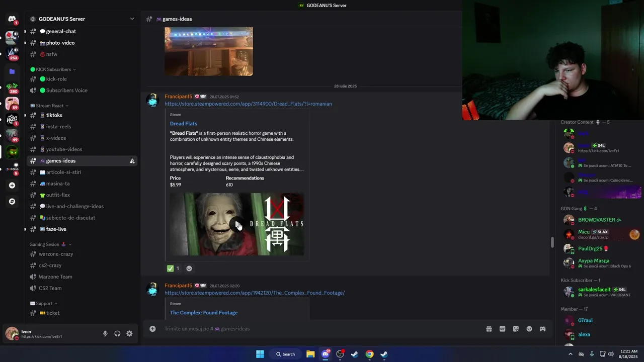
Task: Open the apps/activities controller icon
Action: tap(542, 329)
